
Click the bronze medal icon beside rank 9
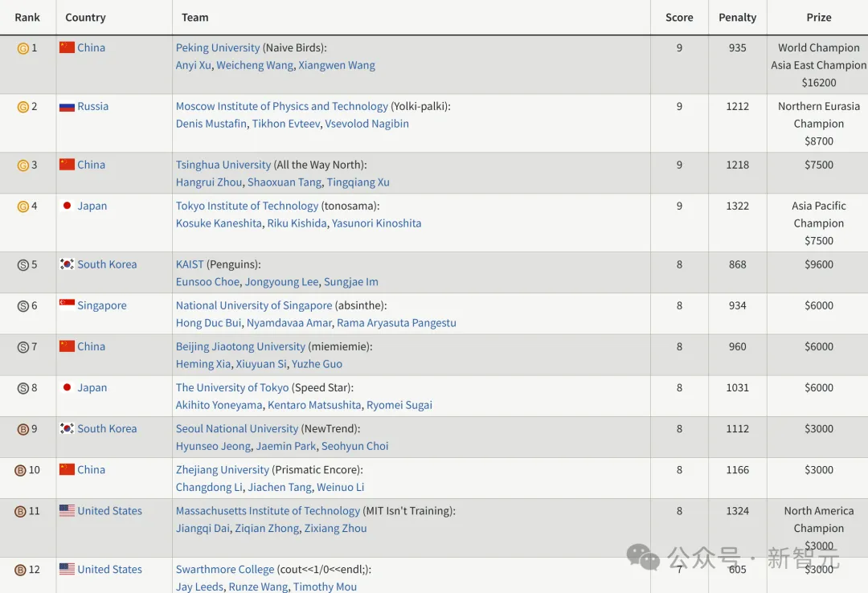point(23,429)
